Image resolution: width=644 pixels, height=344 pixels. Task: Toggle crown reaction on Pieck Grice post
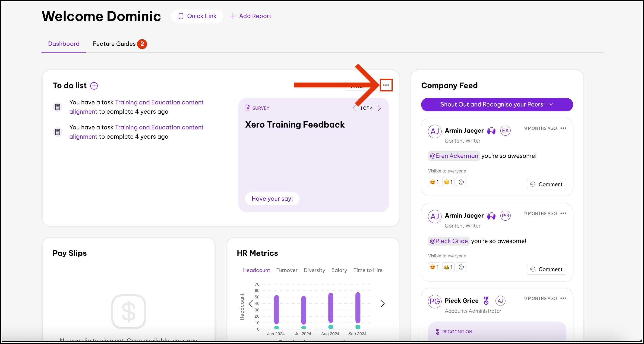pyautogui.click(x=448, y=267)
